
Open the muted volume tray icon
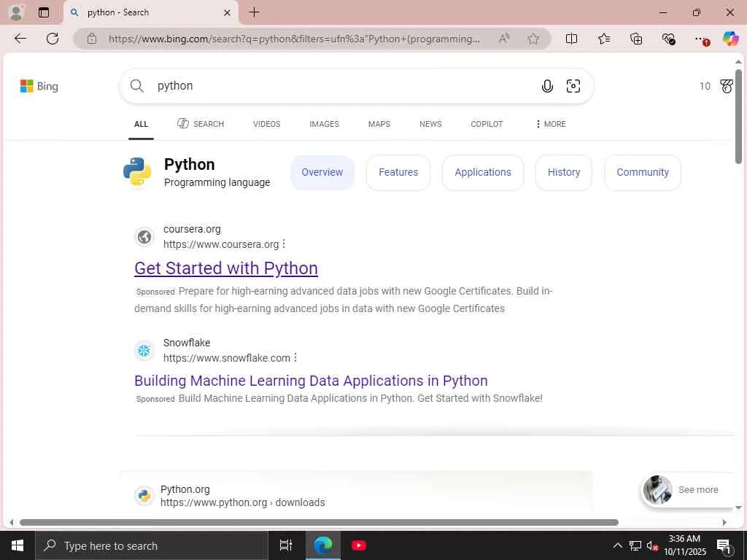coord(652,545)
